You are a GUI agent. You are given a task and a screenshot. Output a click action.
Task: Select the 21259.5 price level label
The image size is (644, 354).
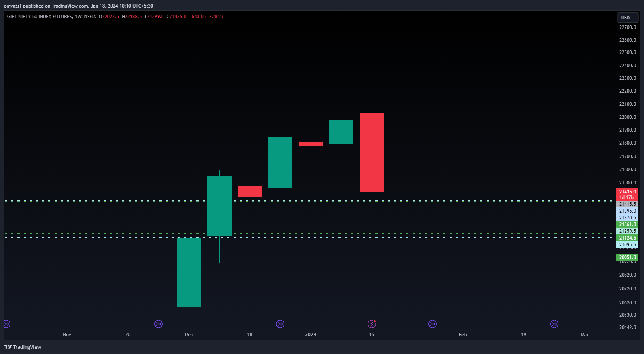click(x=627, y=231)
